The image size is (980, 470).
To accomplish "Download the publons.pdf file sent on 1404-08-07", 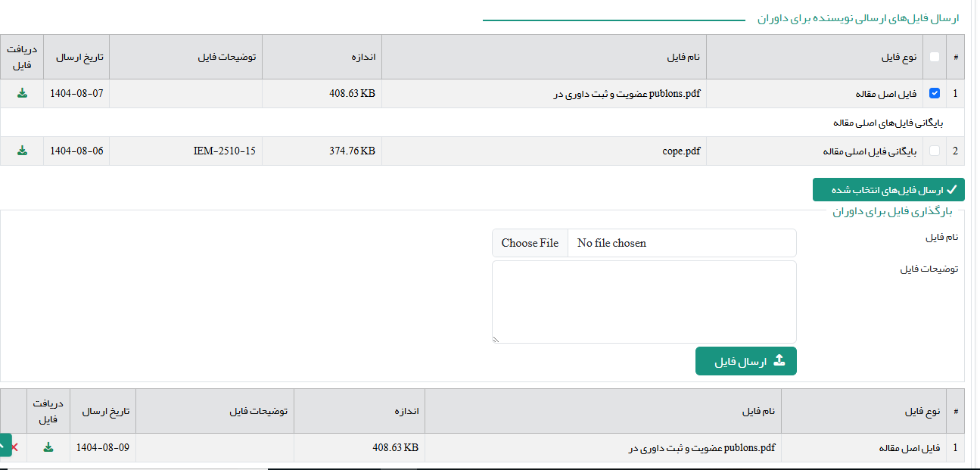I will (22, 93).
